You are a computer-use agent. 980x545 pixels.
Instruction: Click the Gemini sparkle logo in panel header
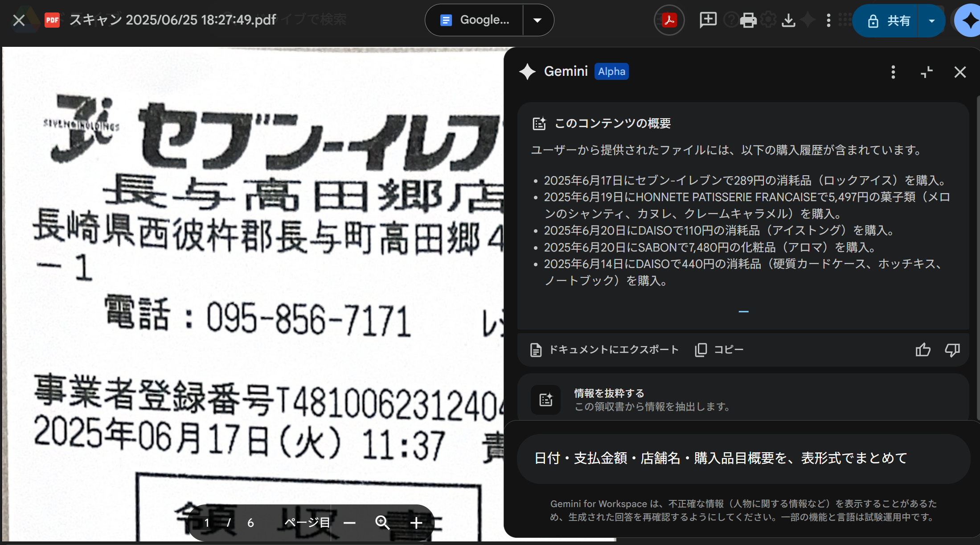527,71
